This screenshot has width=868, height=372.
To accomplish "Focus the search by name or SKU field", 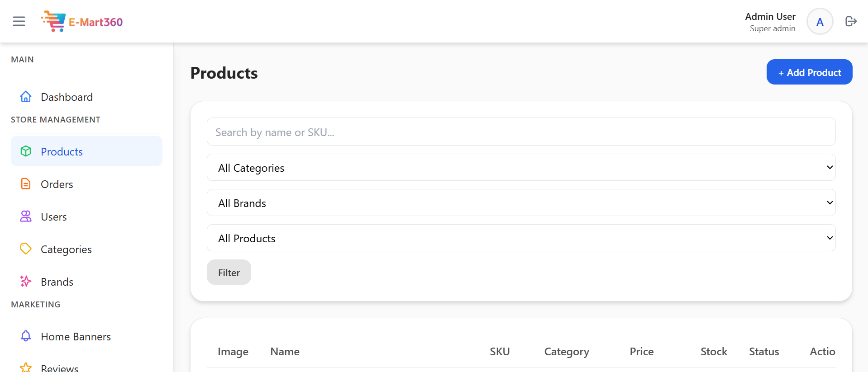I will (521, 132).
